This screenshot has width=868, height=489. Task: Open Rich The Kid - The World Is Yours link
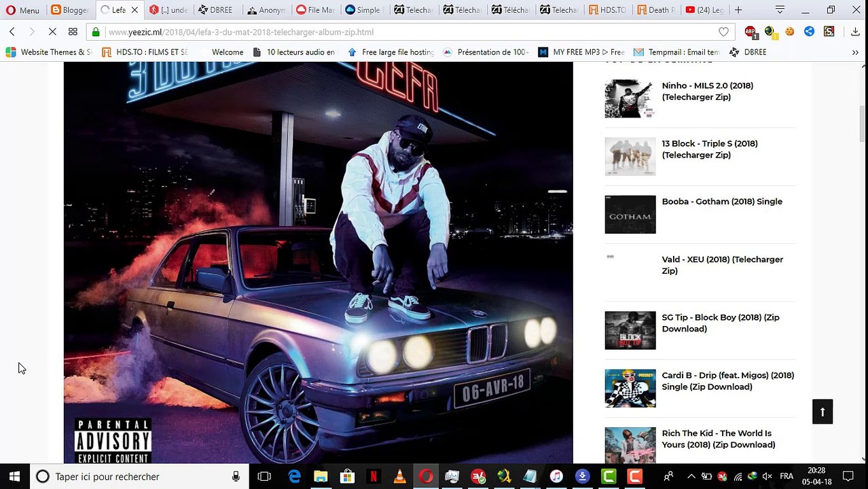[718, 439]
